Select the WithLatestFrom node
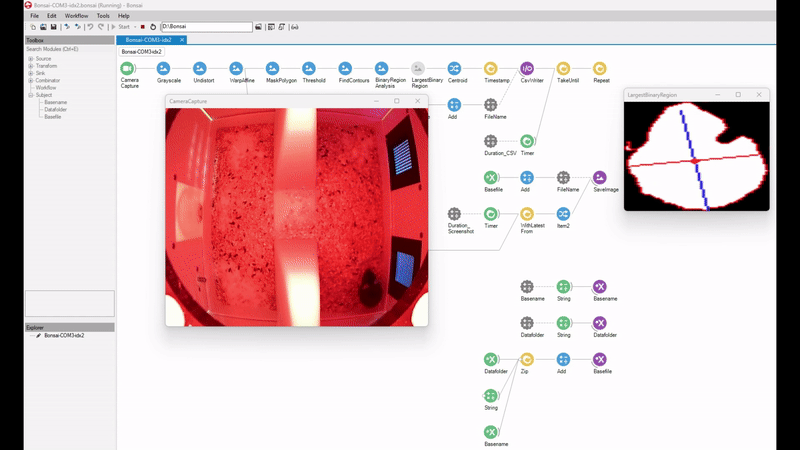 [x=527, y=214]
